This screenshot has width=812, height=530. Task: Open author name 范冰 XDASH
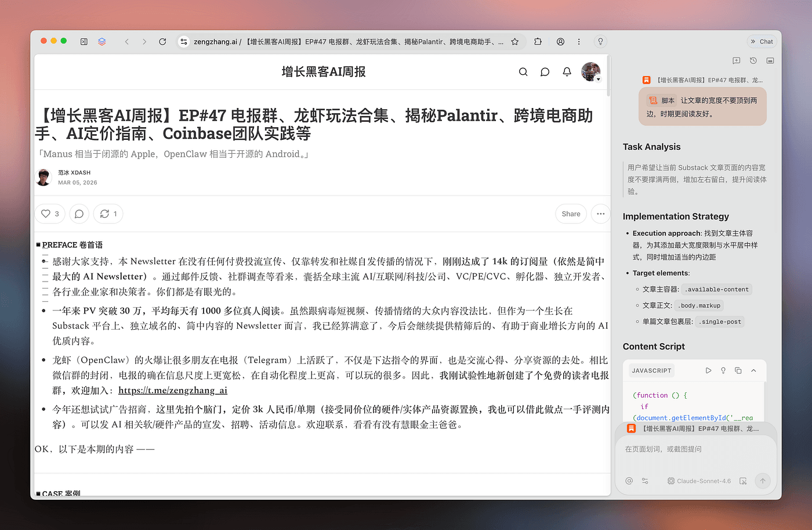pyautogui.click(x=74, y=172)
